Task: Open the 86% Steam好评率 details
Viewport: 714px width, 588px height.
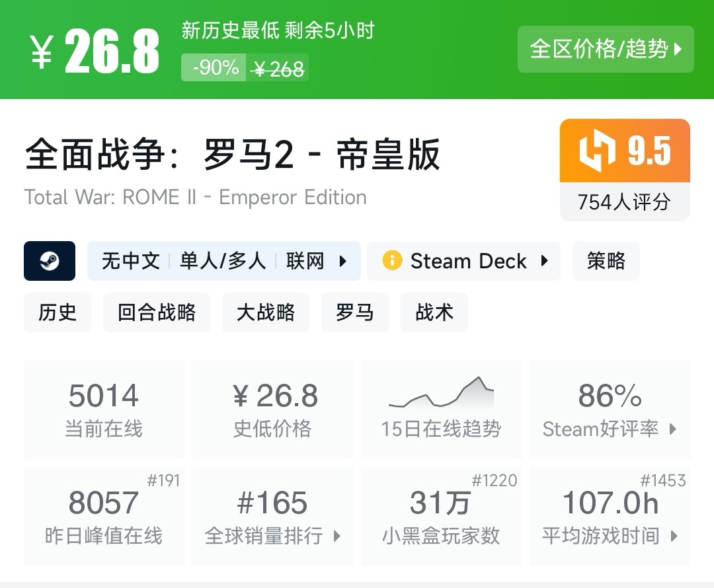Action: coord(610,409)
